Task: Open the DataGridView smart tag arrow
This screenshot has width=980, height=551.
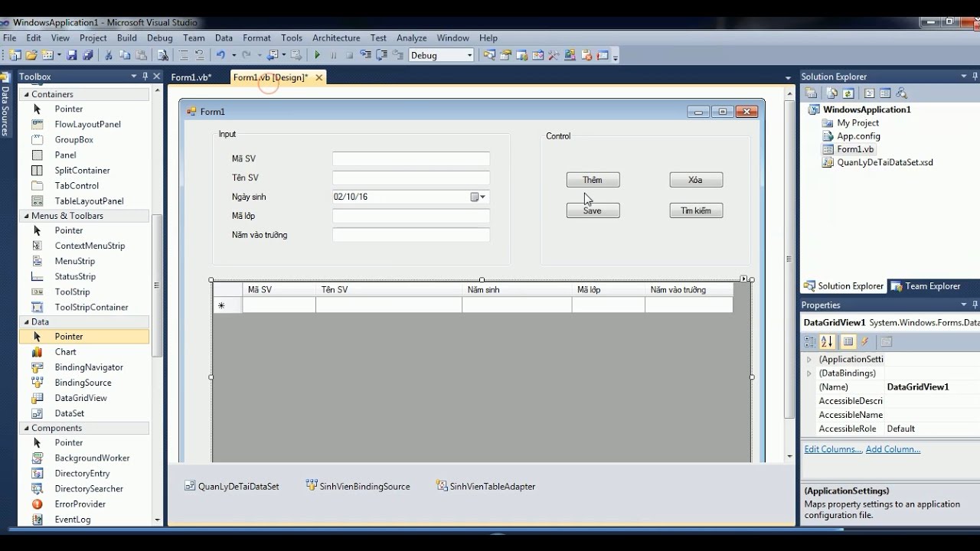Action: pyautogui.click(x=743, y=279)
